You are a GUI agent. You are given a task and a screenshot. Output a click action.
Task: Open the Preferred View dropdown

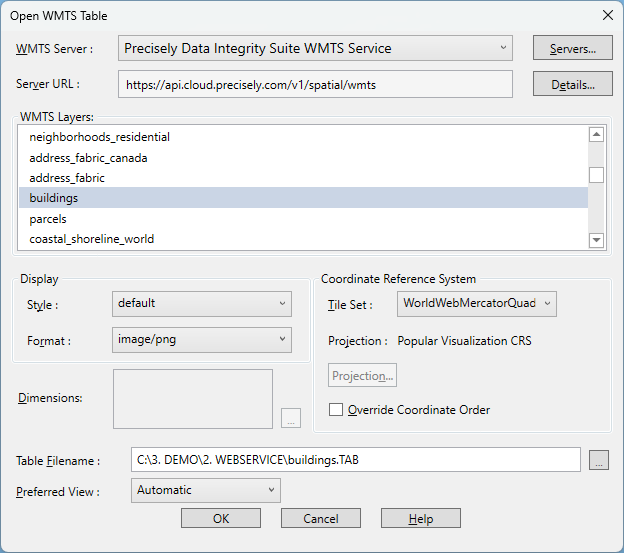tap(206, 490)
